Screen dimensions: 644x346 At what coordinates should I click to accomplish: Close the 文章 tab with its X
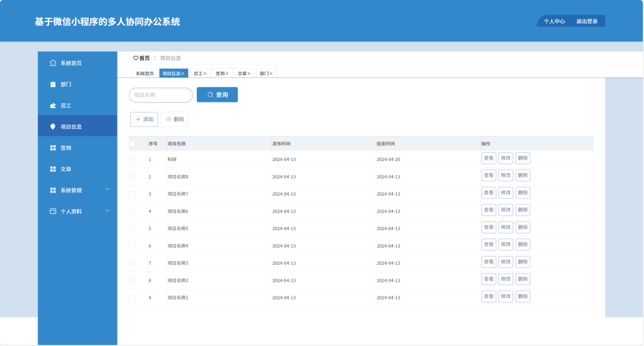pyautogui.click(x=249, y=74)
